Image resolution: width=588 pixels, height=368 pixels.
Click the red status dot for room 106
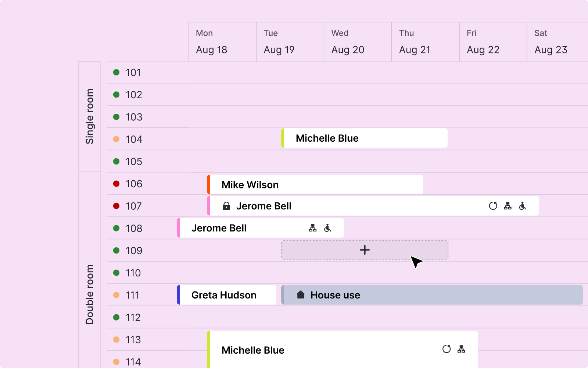(x=116, y=184)
